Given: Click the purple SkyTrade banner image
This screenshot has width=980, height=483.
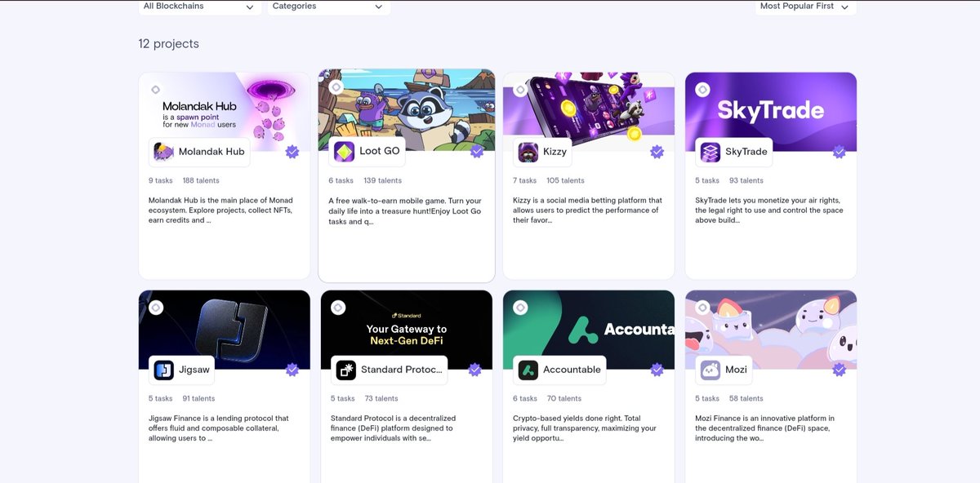Looking at the screenshot, I should (771, 112).
